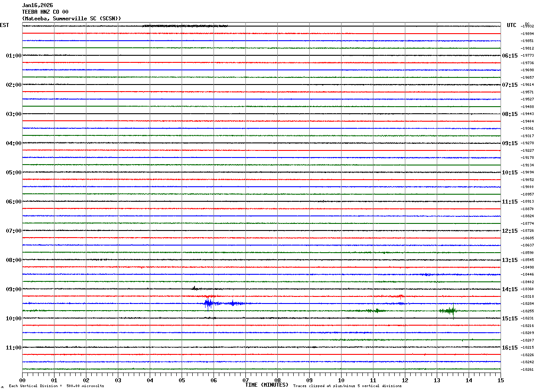Click the Traces clipped at plus/minus 5 vertical divisions note
536x392 pixels.
coord(347,386)
